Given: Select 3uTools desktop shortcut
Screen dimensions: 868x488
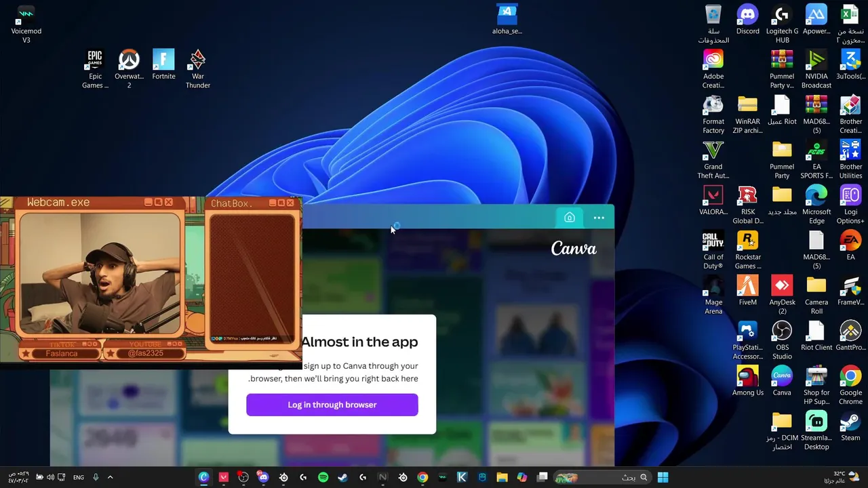Looking at the screenshot, I should (x=850, y=64).
